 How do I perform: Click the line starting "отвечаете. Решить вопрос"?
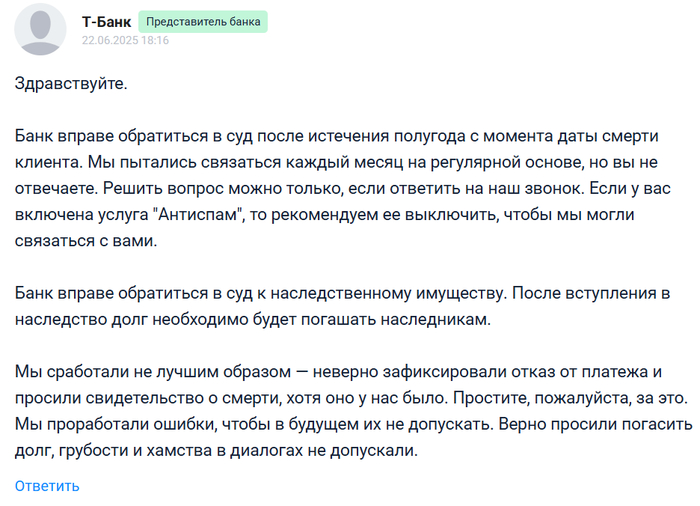(342, 188)
